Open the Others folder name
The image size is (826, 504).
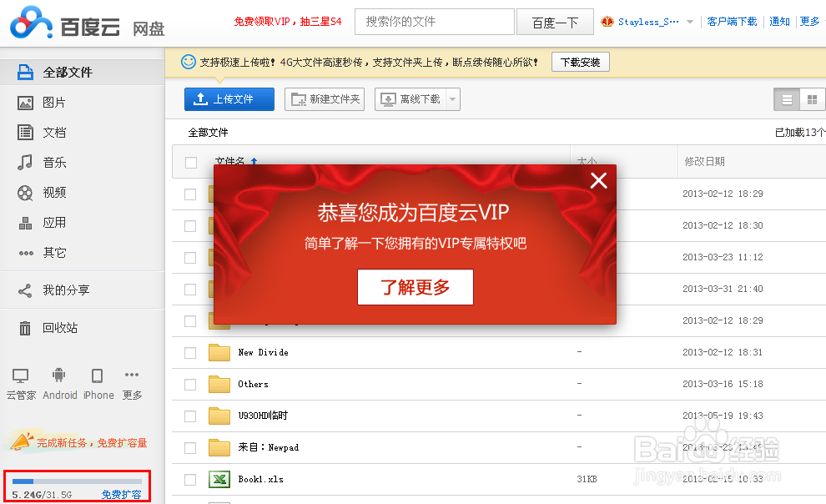point(253,384)
